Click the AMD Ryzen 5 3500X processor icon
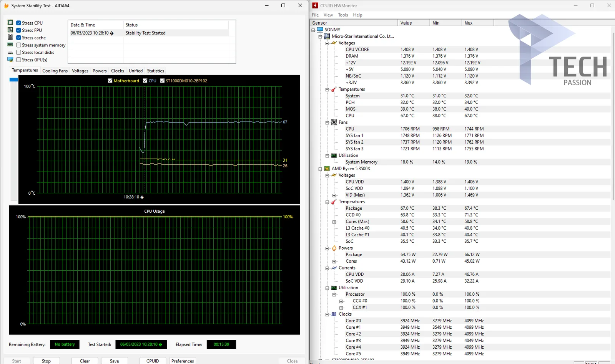The width and height of the screenshot is (615, 364). coord(327,169)
